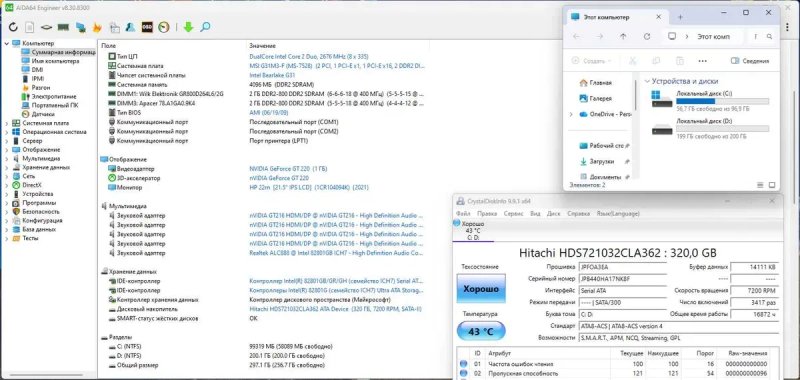Select Портативный ПК tree item
Screen dimensions: 800x380
coord(55,105)
